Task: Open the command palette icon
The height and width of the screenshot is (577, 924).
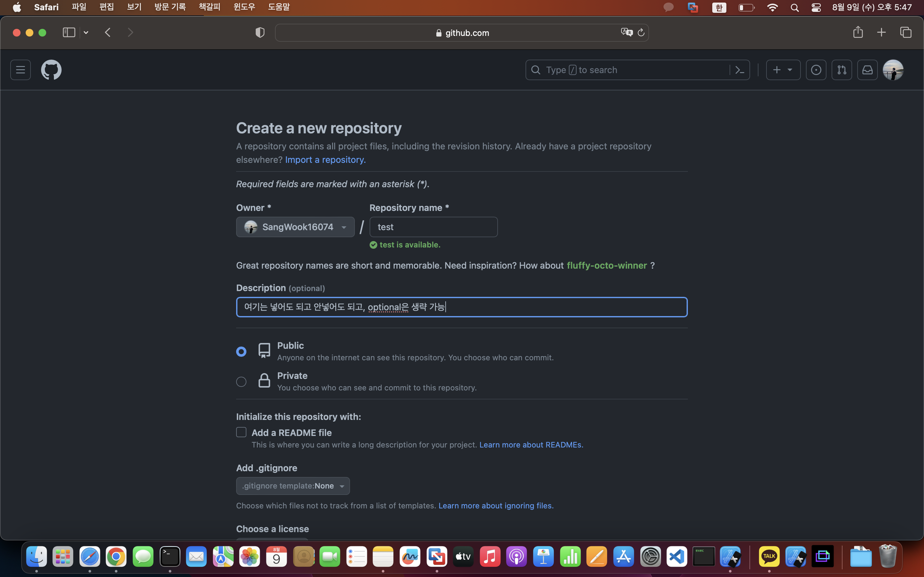Action: click(740, 70)
